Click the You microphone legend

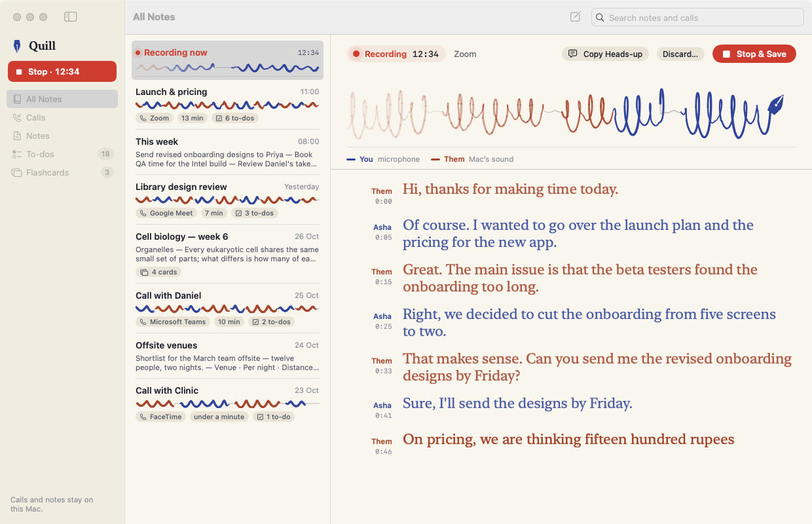384,159
